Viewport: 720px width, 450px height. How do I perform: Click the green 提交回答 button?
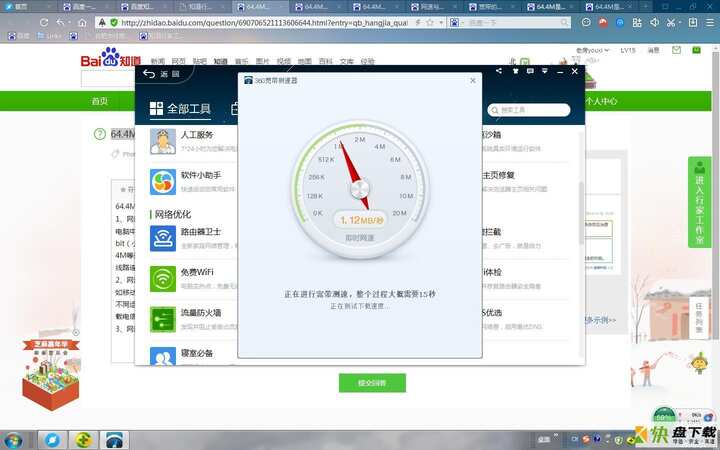click(x=372, y=383)
